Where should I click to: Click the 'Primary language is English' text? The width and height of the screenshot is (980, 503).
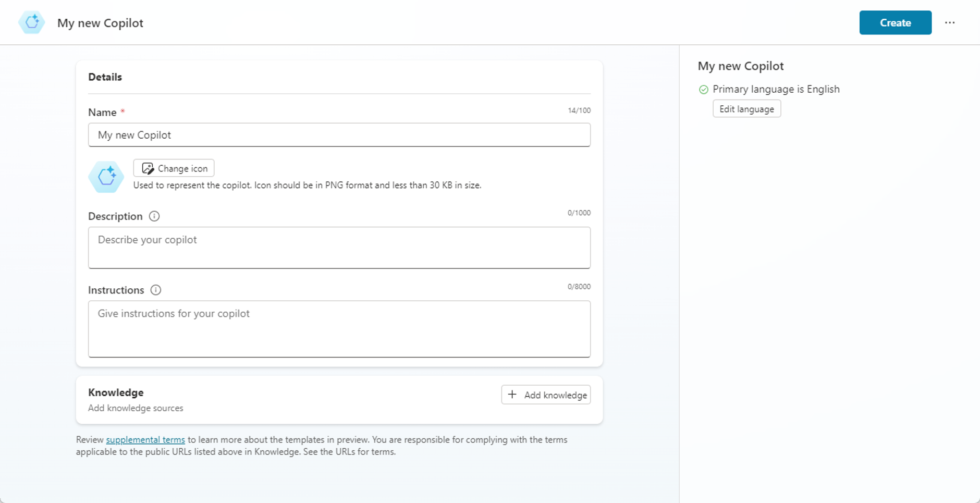[x=776, y=89]
